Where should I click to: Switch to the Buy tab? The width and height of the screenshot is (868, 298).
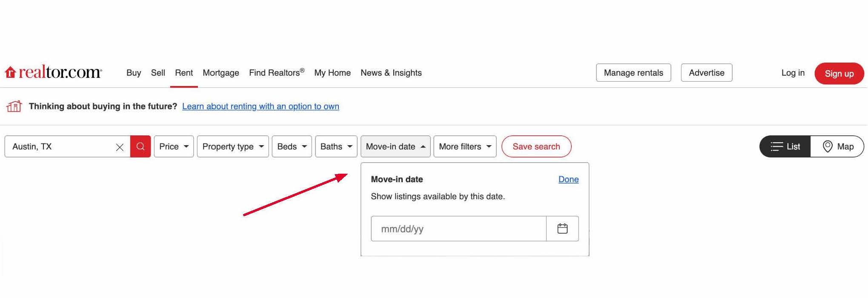(133, 73)
